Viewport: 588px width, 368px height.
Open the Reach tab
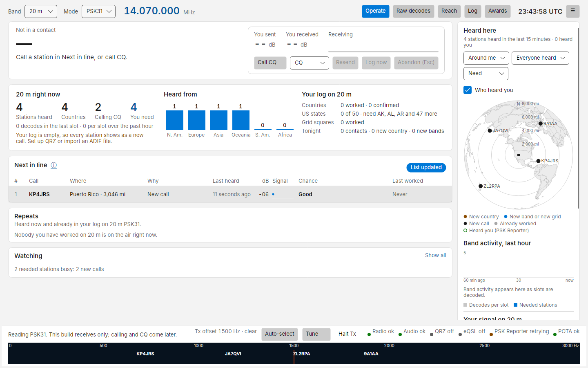click(449, 11)
